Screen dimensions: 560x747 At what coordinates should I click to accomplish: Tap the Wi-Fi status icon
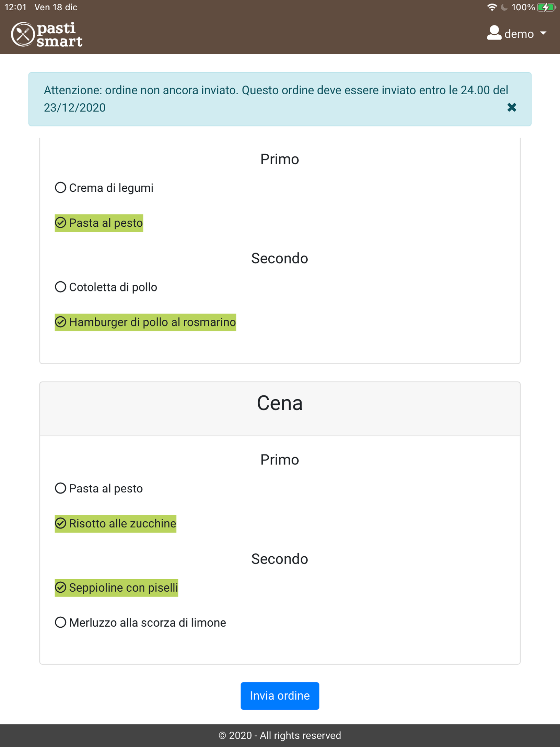(x=492, y=7)
